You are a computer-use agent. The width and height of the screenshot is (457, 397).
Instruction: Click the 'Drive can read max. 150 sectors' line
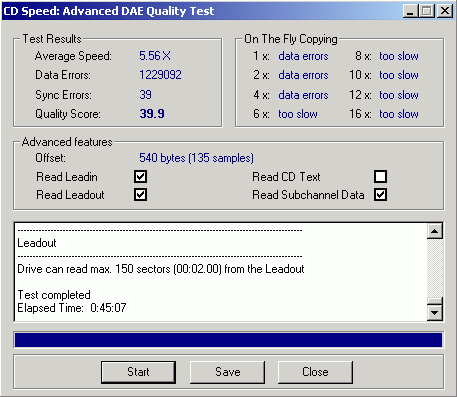click(x=161, y=269)
